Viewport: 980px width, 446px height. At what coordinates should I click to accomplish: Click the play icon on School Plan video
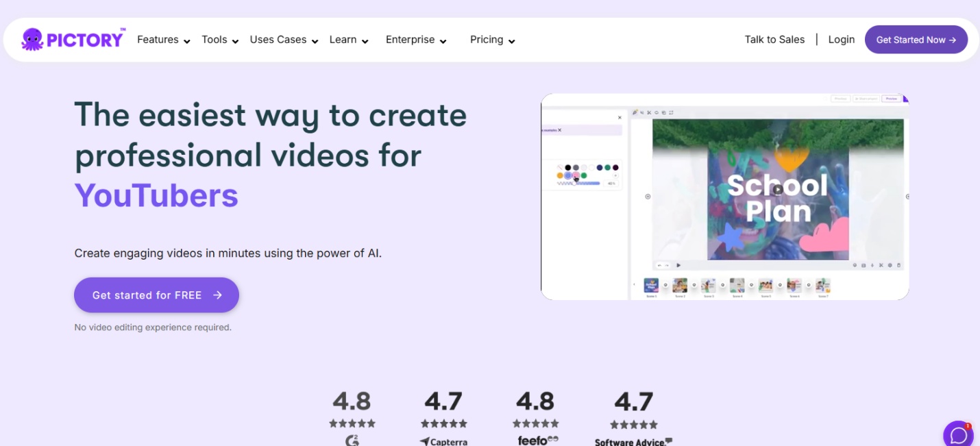(x=777, y=190)
